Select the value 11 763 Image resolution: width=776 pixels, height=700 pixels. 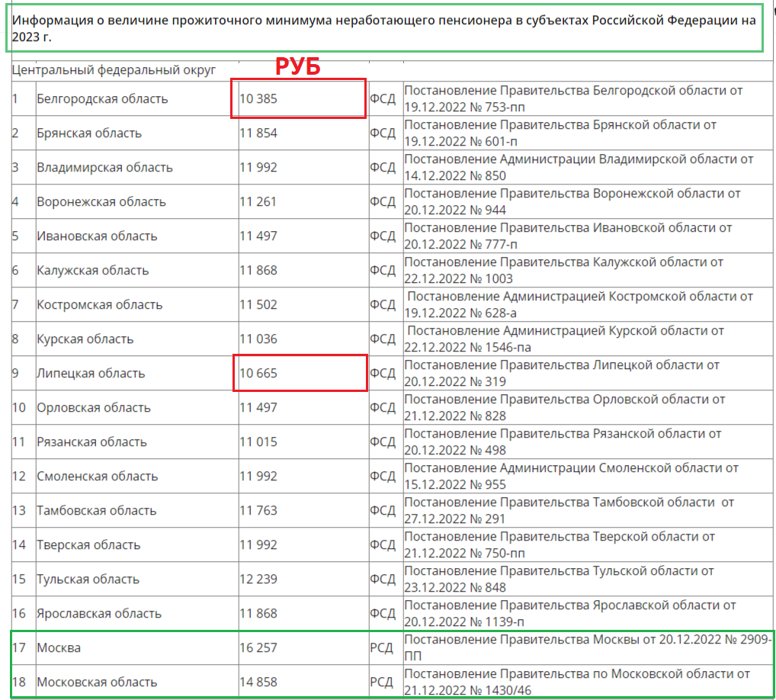tap(258, 510)
